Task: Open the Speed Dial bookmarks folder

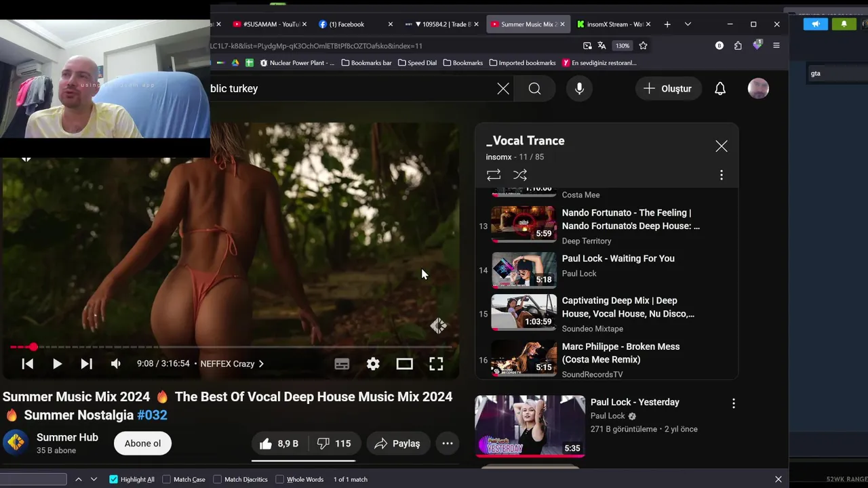Action: [417, 63]
